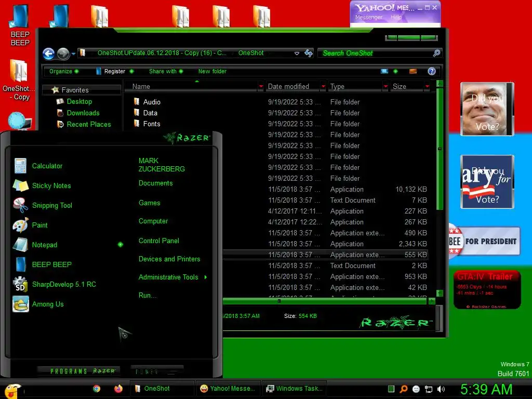Launch Paint from start menu
This screenshot has width=532, height=399.
pyautogui.click(x=39, y=225)
